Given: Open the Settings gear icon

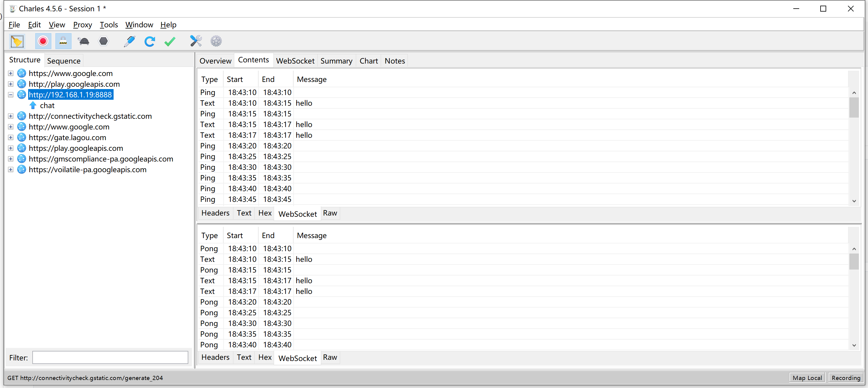Looking at the screenshot, I should 216,41.
